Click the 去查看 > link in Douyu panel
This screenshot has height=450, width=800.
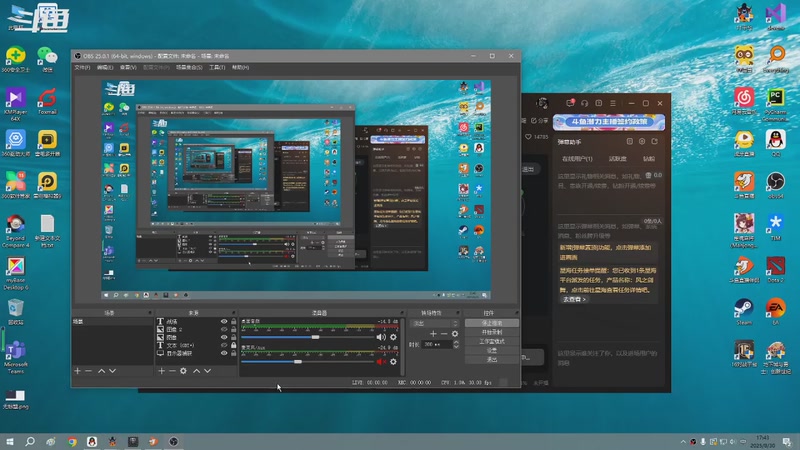(574, 299)
